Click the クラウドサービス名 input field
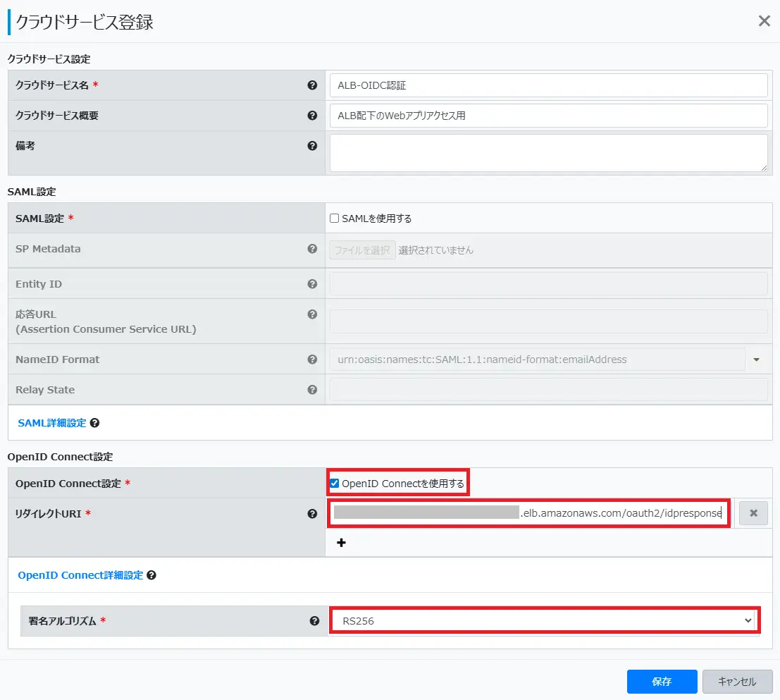 click(548, 85)
